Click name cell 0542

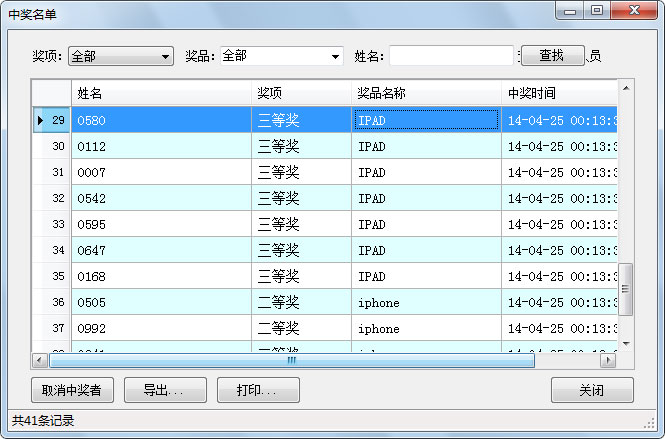pyautogui.click(x=161, y=198)
